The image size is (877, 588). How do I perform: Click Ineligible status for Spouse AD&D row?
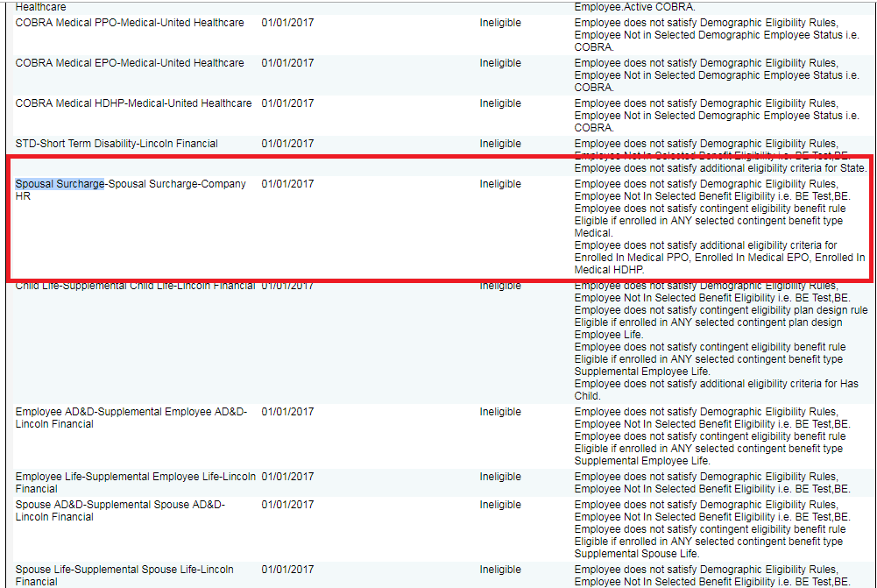click(x=500, y=505)
